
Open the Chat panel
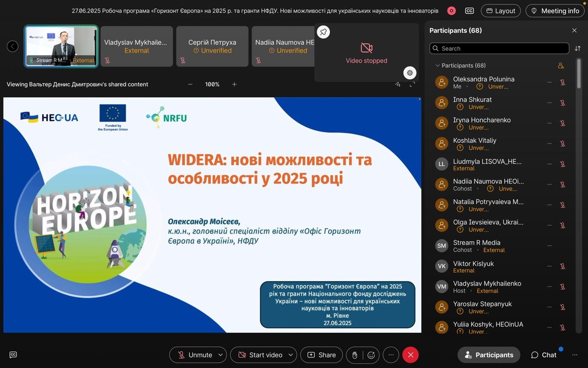point(543,355)
